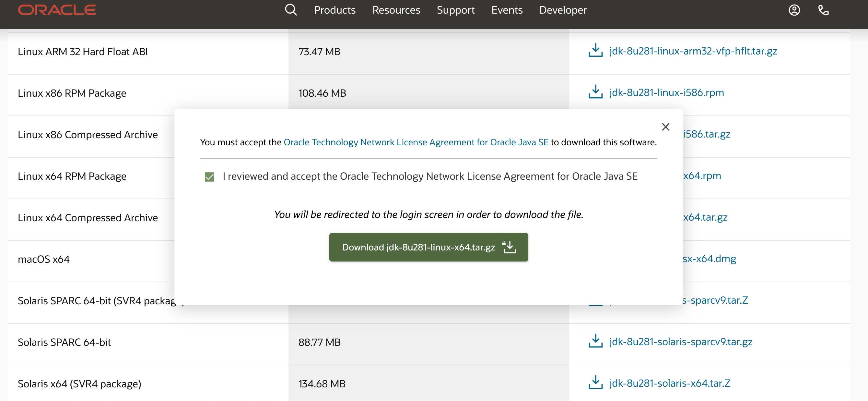The image size is (868, 401).
Task: Select 'Linux ARM 32 Hard Float ABI' text
Action: [83, 52]
